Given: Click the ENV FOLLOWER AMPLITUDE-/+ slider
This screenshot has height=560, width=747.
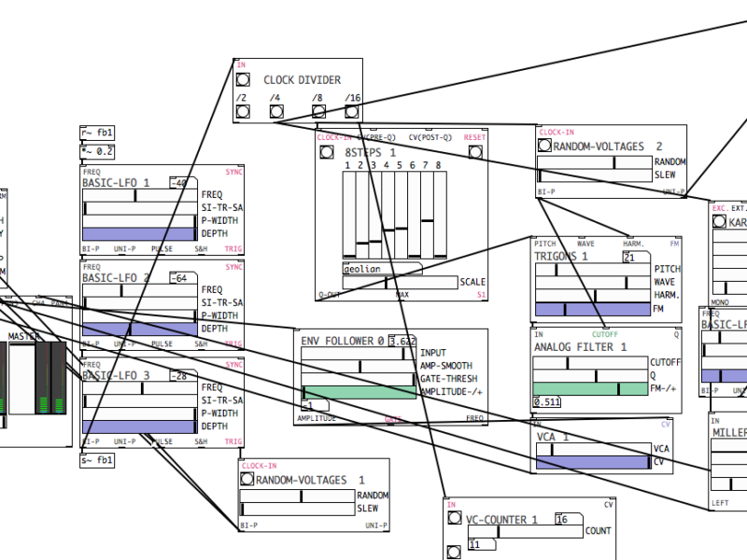Looking at the screenshot, I should 359,393.
